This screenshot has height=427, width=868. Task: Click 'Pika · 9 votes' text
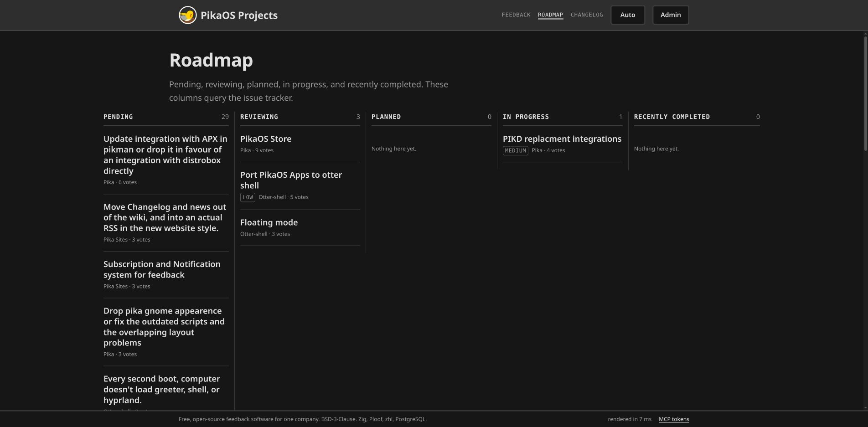tap(257, 150)
